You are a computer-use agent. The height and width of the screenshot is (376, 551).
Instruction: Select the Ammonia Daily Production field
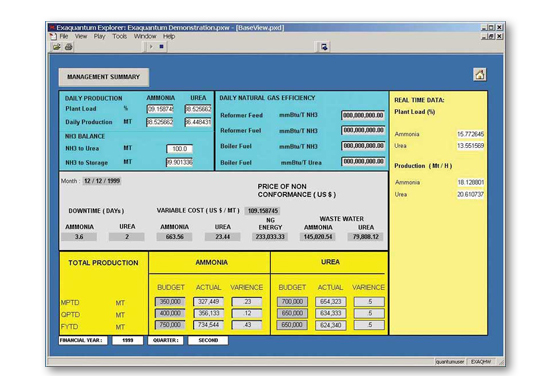160,122
